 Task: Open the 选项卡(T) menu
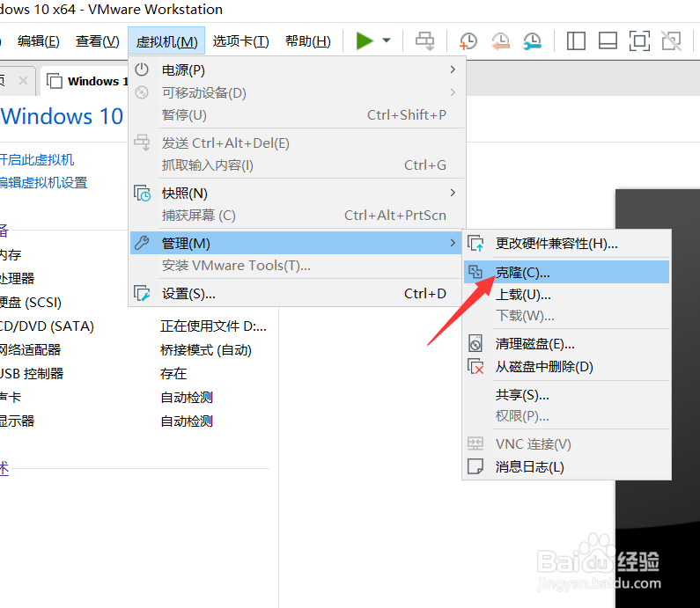coord(240,41)
